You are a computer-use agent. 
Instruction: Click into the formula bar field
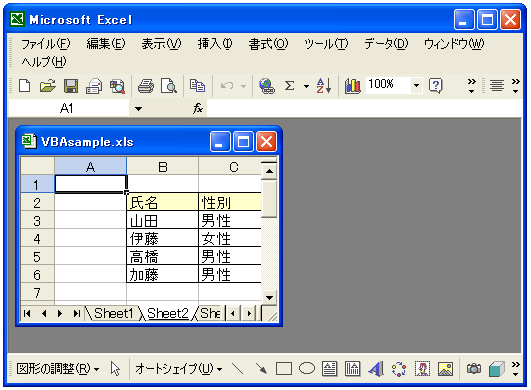364,108
